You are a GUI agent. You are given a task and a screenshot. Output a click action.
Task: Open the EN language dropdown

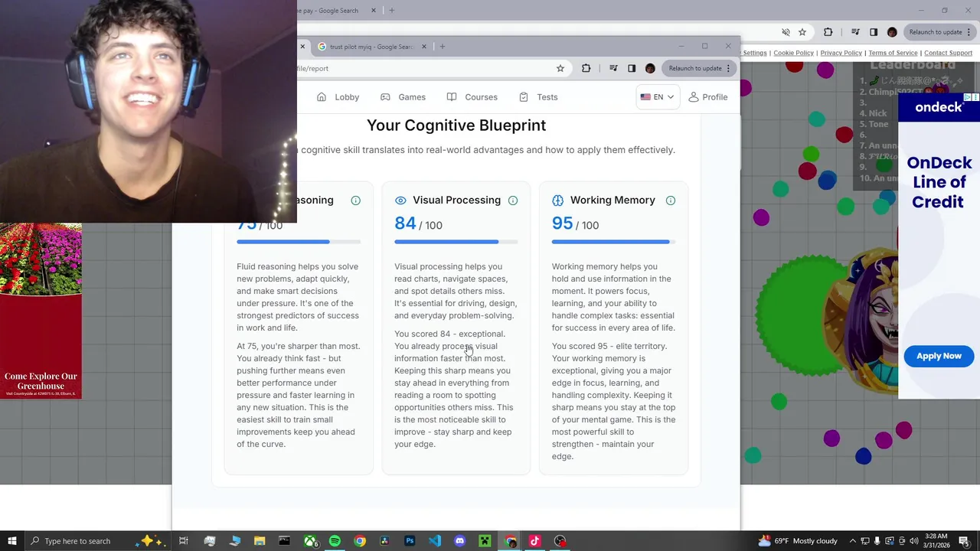(x=657, y=97)
